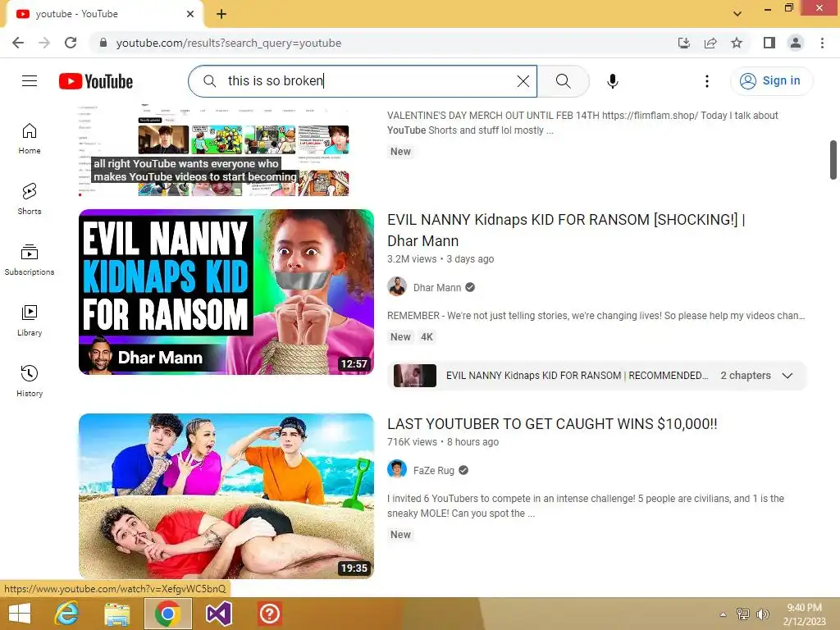
Task: Clear the search box with X
Action: pos(523,81)
